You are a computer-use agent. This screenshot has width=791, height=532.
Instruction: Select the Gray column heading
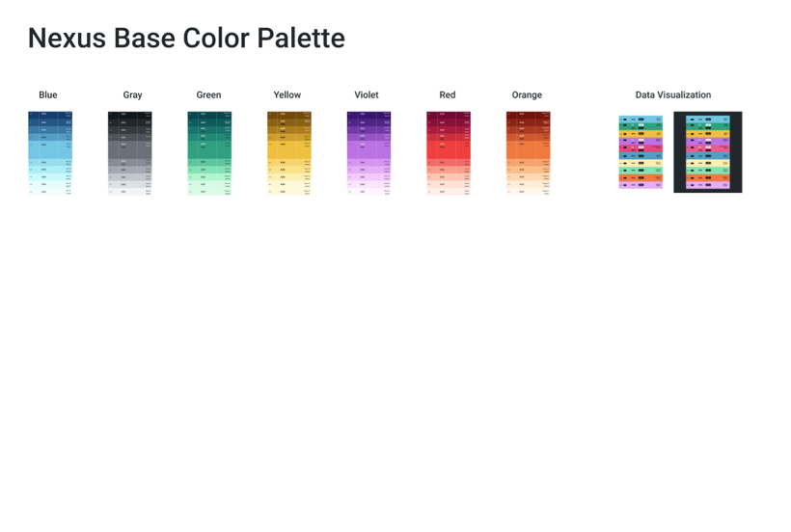pyautogui.click(x=132, y=95)
